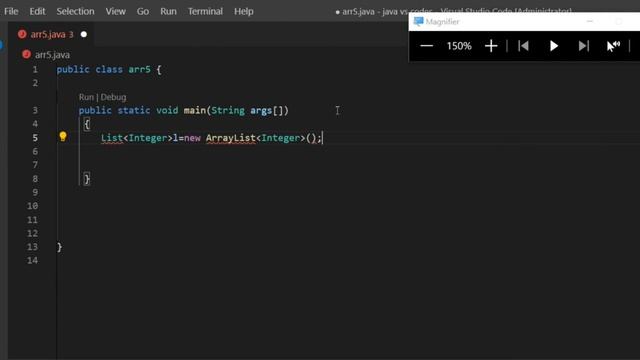Viewport: 640px width, 360px height.
Task: Open the View menu
Action: (116, 11)
